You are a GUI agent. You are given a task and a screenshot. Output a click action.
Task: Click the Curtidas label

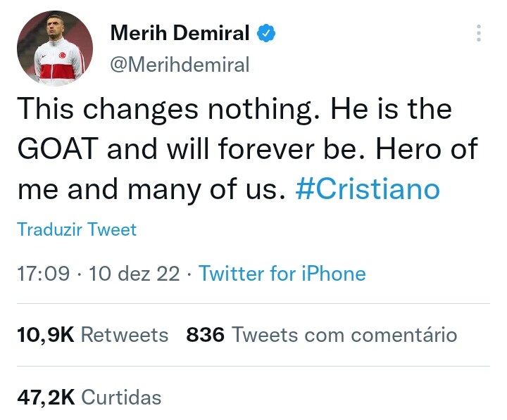(121, 397)
